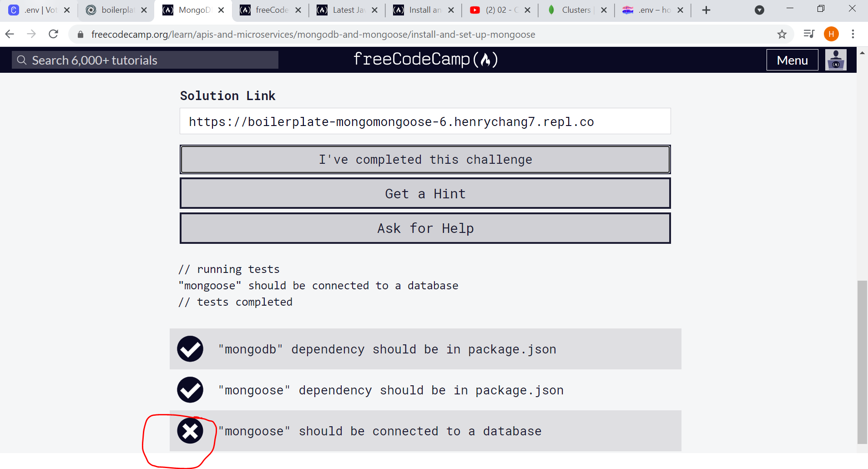Open the Chrome profile avatar
868x469 pixels.
pyautogui.click(x=831, y=34)
